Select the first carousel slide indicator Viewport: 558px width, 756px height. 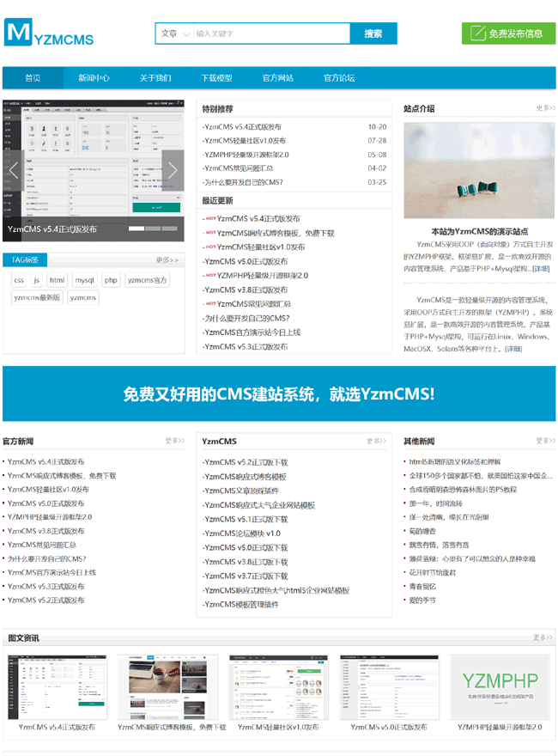click(x=136, y=229)
